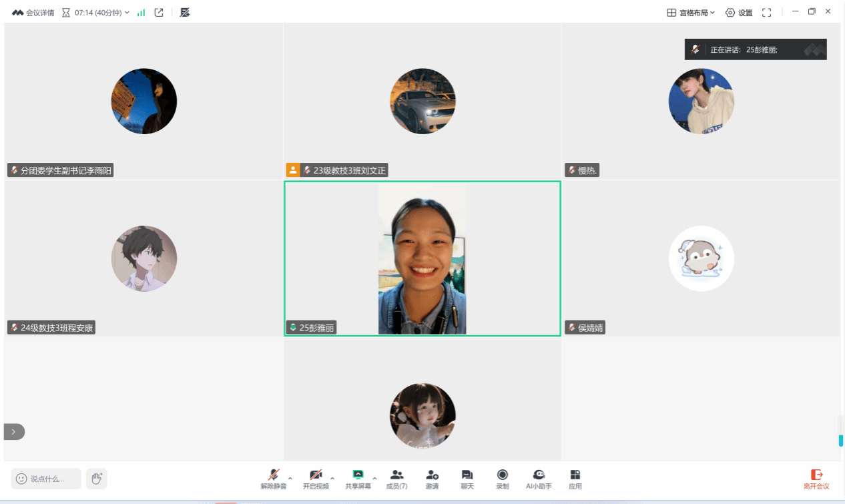Raise hand using the hand icon
845x504 pixels.
click(97, 479)
